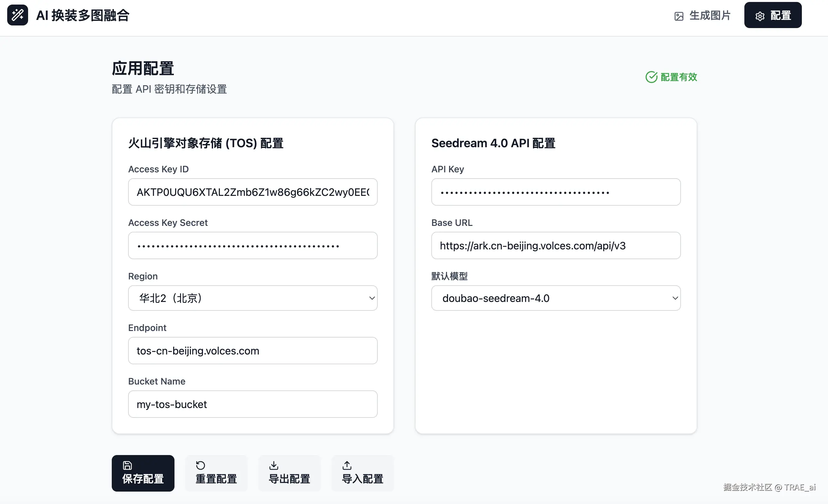828x504 pixels.
Task: Click the Bucket Name field my-tos-bucket
Action: (x=252, y=404)
